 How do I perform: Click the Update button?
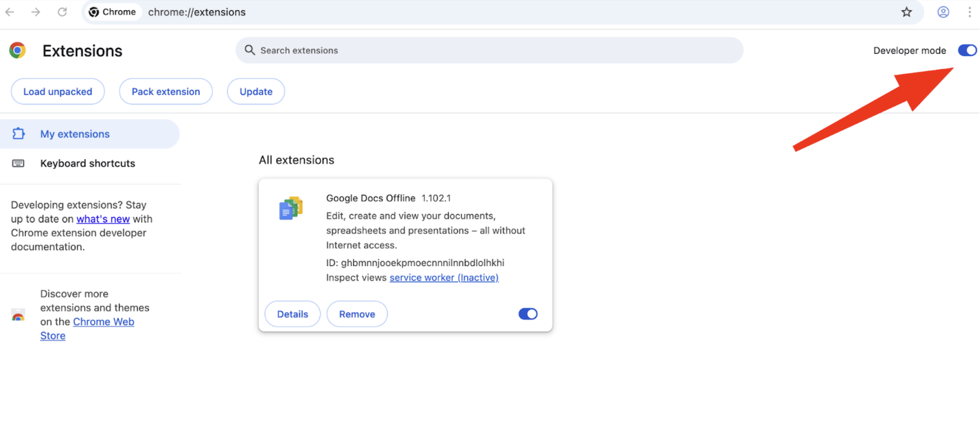click(x=256, y=91)
